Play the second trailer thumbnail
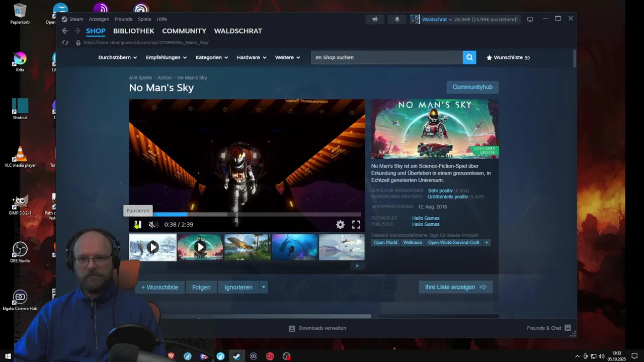Screen dimensions: 644x362 200,247
